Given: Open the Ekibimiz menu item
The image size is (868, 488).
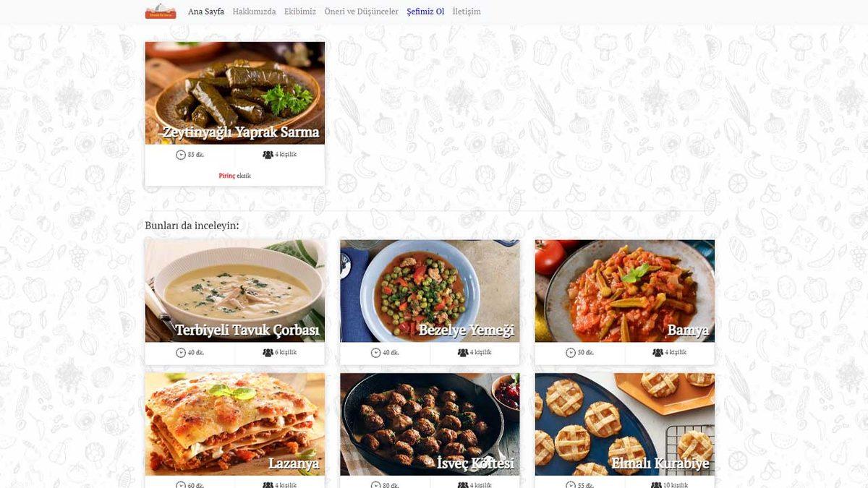Looking at the screenshot, I should click(300, 12).
